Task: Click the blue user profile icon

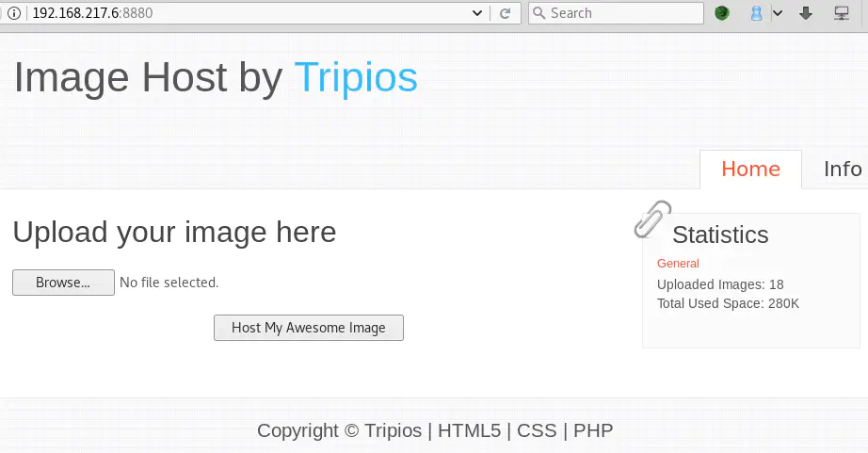Action: click(756, 13)
